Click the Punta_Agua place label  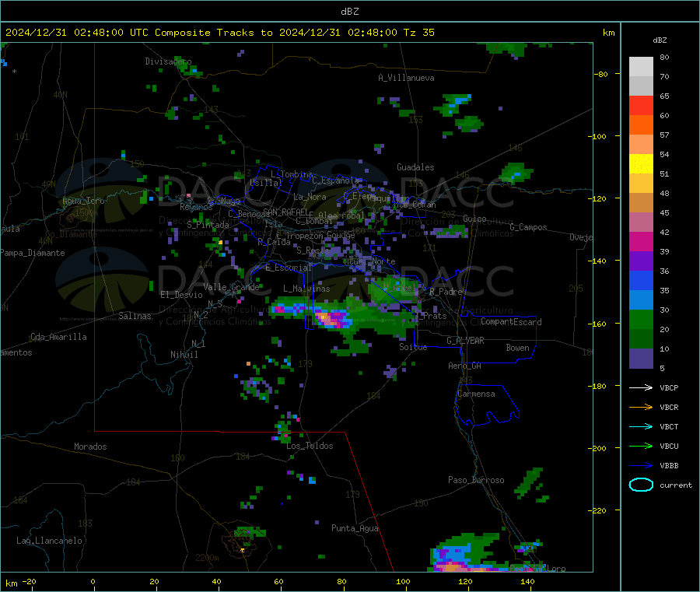point(355,528)
